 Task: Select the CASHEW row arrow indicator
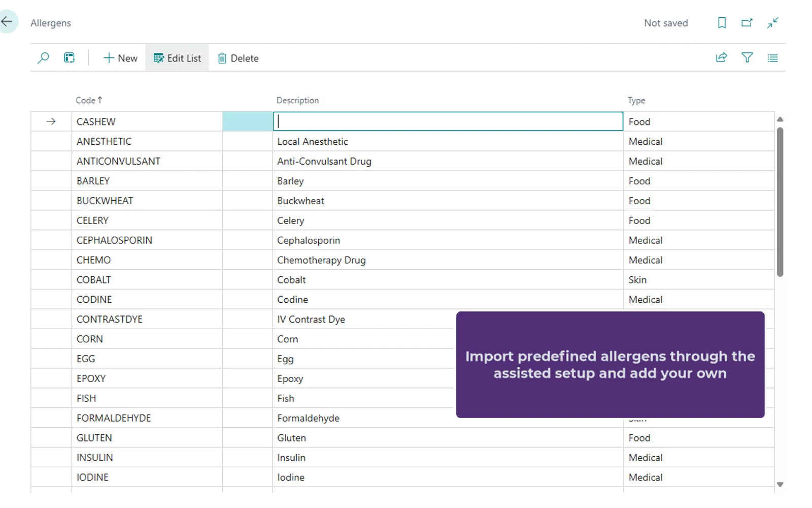[51, 121]
